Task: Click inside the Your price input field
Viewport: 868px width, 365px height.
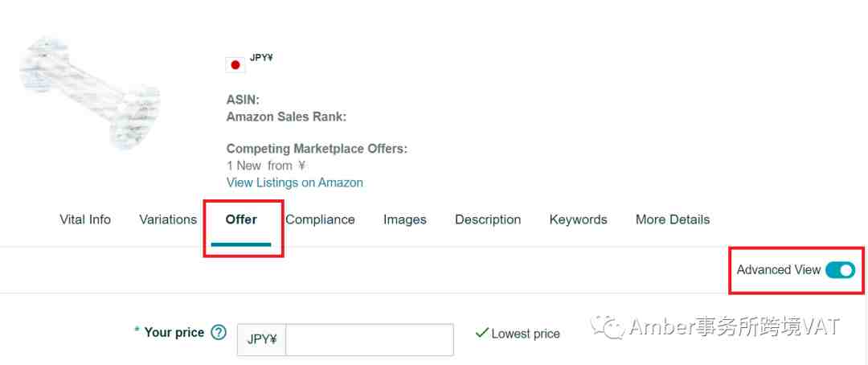Action: pyautogui.click(x=369, y=339)
